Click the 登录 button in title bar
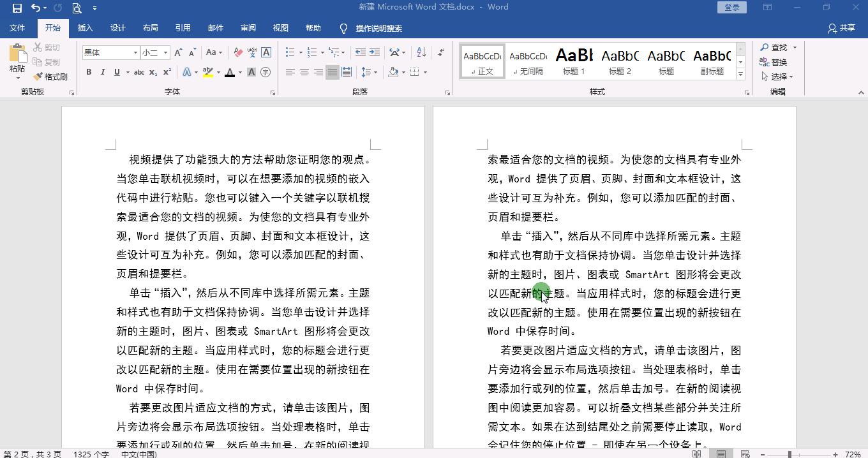The height and width of the screenshot is (458, 868). tap(731, 7)
